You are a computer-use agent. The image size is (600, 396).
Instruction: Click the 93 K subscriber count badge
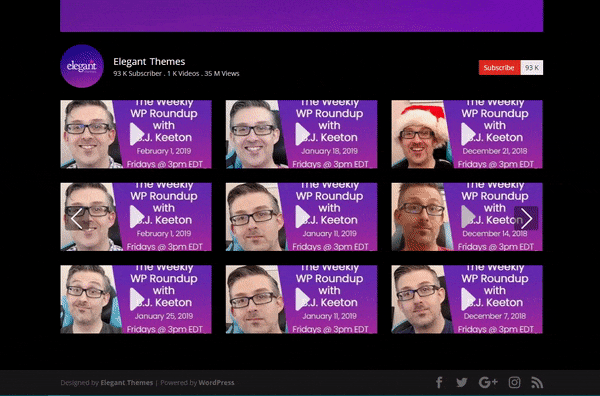532,67
